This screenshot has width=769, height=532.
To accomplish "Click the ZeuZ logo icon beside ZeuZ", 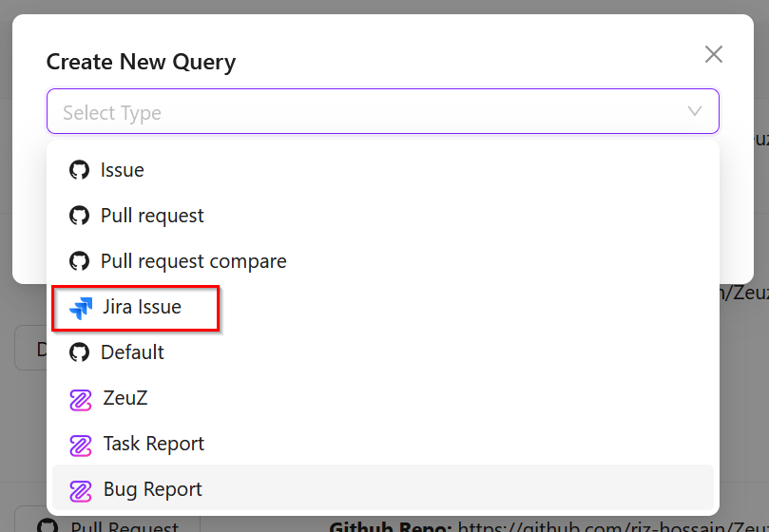I will point(81,398).
